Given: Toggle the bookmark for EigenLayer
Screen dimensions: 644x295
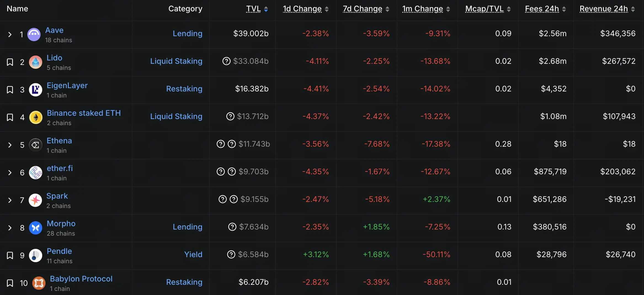Looking at the screenshot, I should coord(10,90).
